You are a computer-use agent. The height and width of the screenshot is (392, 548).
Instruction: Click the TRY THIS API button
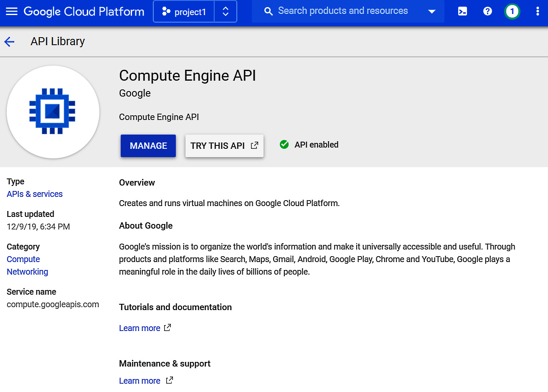click(224, 146)
